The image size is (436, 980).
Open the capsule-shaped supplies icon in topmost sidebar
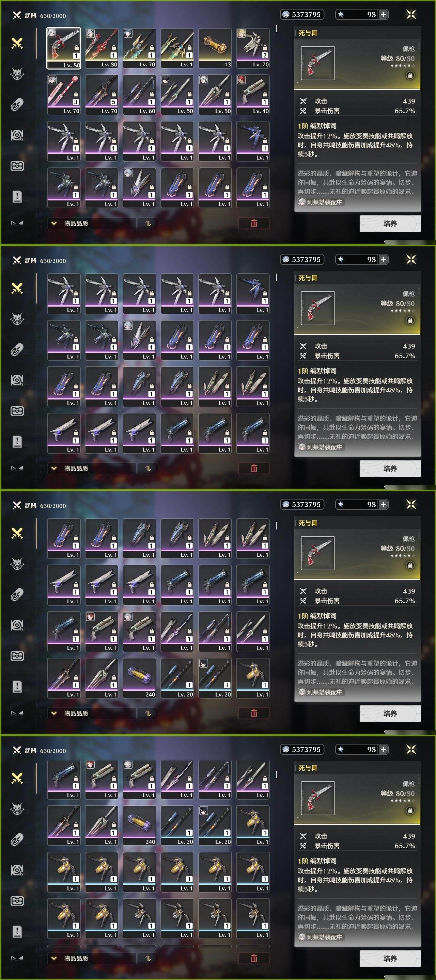pyautogui.click(x=17, y=104)
